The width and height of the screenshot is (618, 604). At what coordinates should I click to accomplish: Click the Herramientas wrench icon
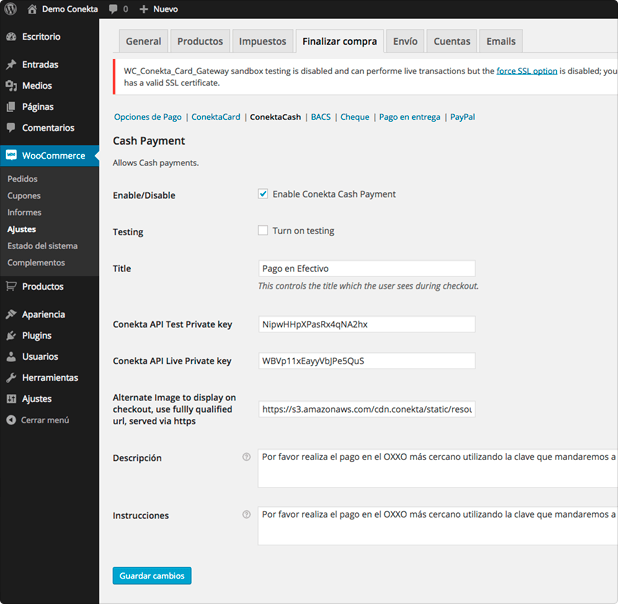coord(11,378)
